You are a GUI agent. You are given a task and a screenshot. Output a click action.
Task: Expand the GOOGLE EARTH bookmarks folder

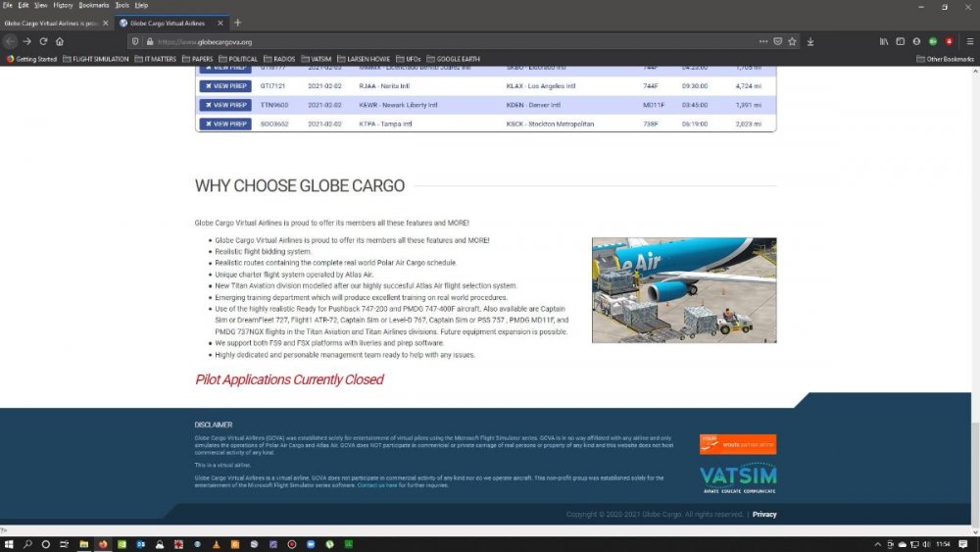[x=453, y=59]
